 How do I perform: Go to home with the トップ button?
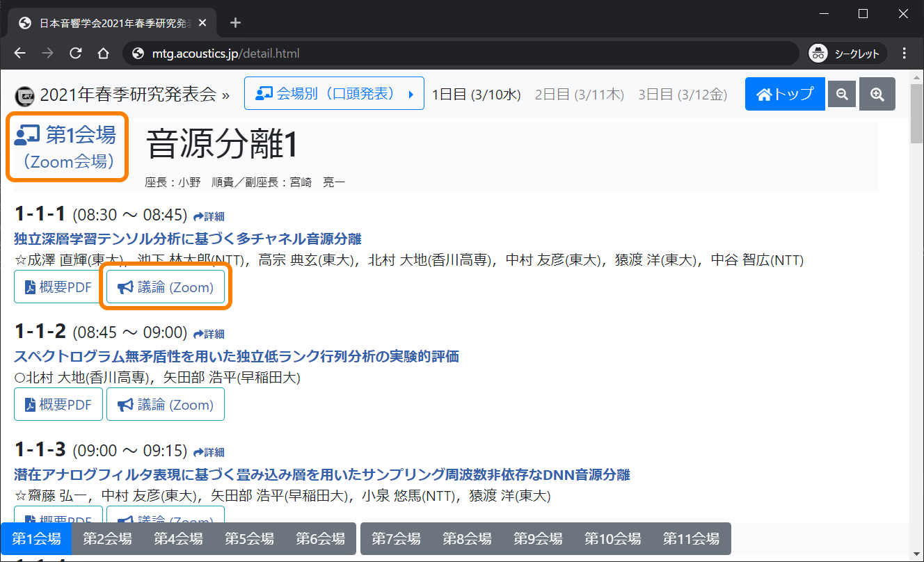785,95
